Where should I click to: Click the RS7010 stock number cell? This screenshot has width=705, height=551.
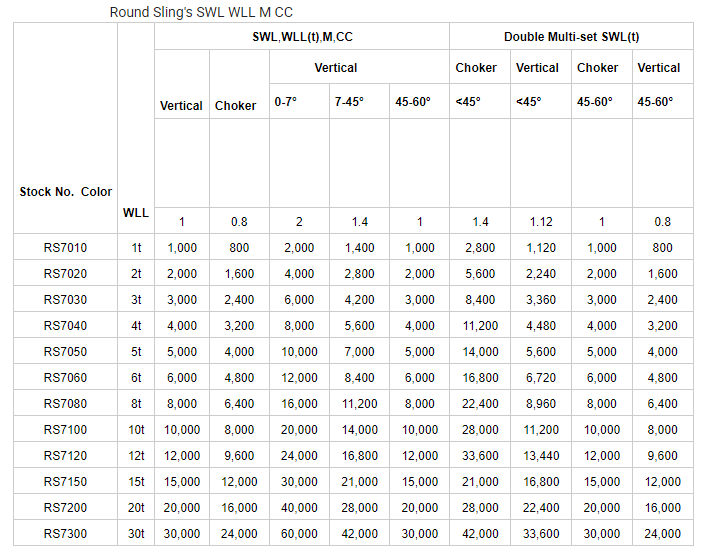click(65, 247)
